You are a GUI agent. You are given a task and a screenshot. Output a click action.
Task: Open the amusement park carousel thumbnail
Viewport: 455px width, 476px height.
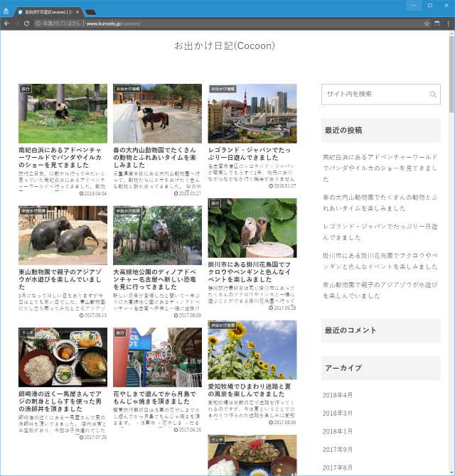click(x=157, y=357)
